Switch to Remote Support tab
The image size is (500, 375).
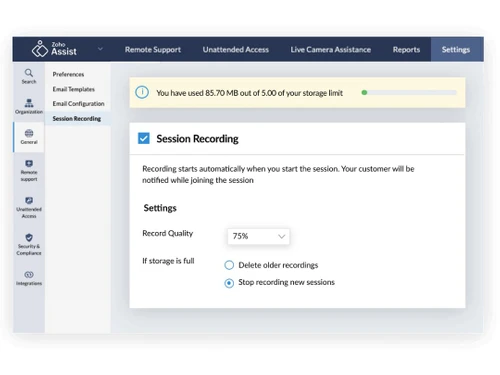pos(153,49)
